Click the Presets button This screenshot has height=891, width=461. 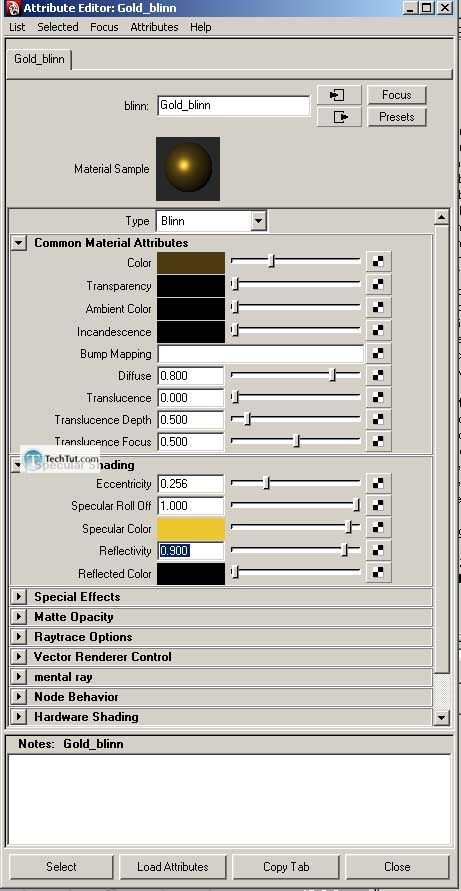click(x=396, y=117)
